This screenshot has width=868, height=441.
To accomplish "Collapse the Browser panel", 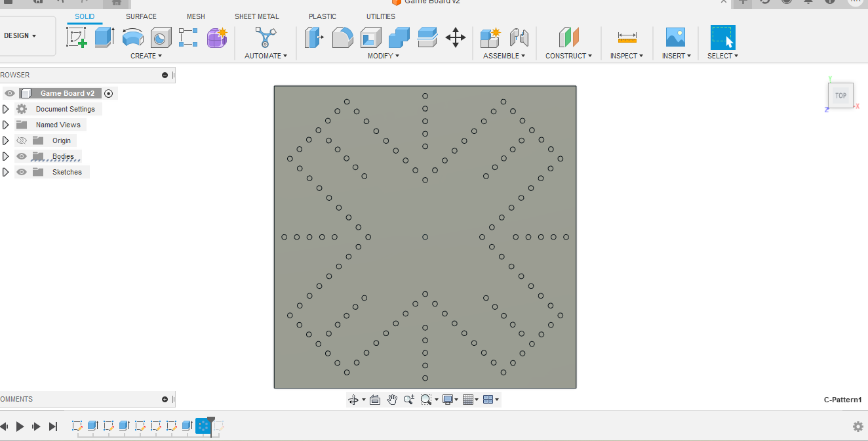I will [x=165, y=75].
